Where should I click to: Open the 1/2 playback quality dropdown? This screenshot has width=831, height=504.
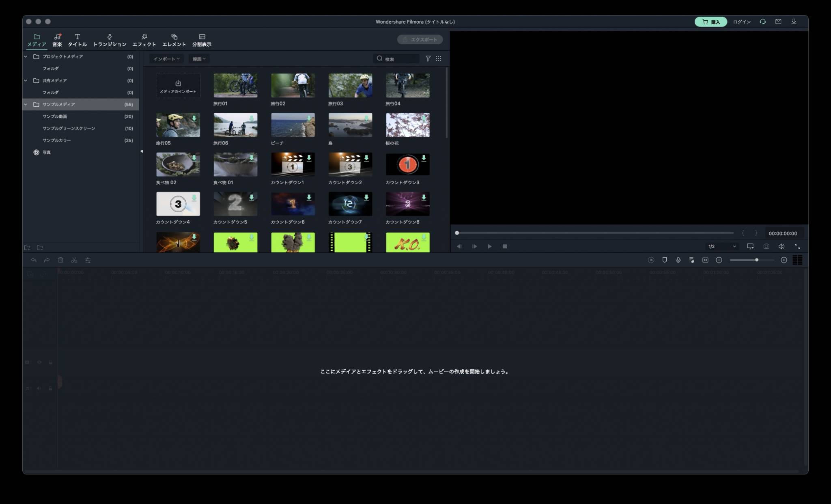(721, 246)
